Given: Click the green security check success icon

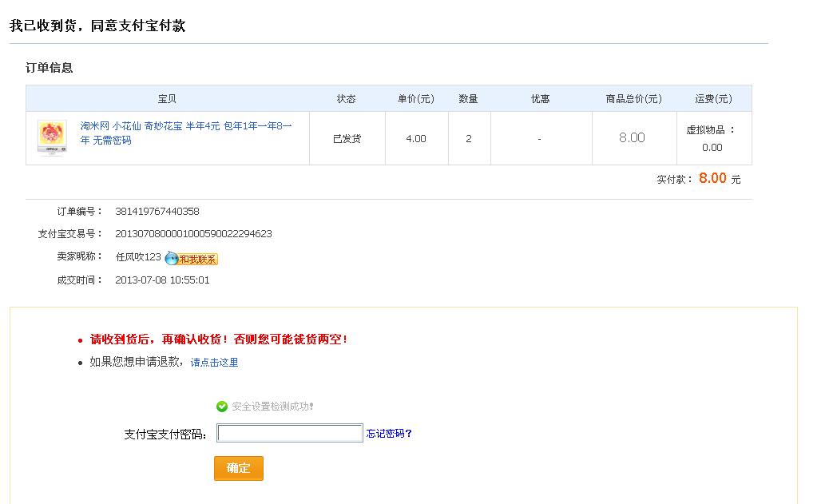Looking at the screenshot, I should tap(222, 407).
